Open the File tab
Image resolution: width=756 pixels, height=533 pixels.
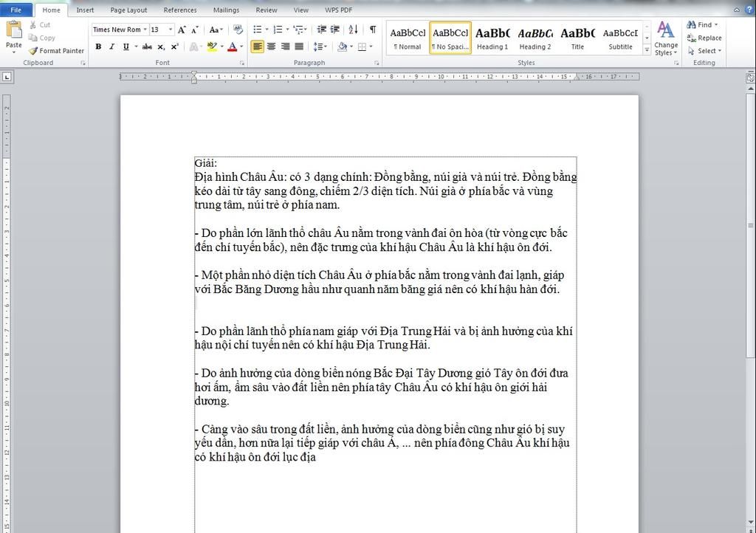coord(16,10)
